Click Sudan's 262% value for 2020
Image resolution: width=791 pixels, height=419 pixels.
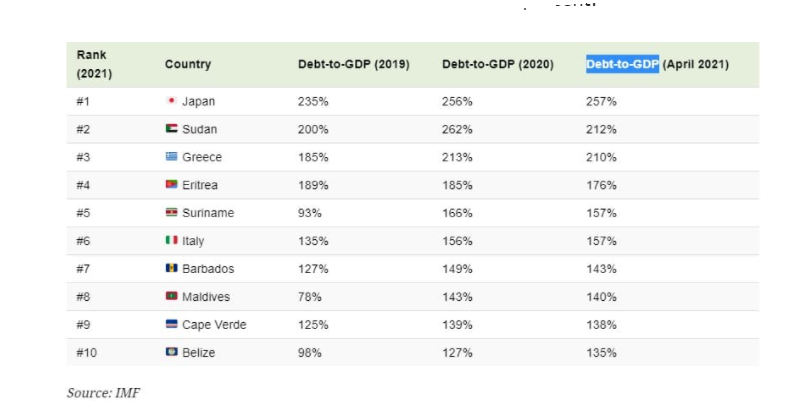coord(457,129)
